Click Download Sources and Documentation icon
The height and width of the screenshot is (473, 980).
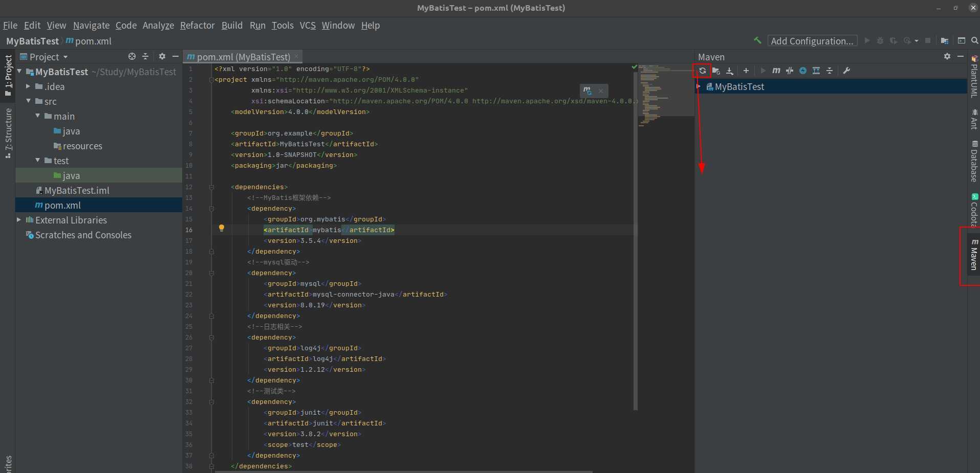click(730, 71)
